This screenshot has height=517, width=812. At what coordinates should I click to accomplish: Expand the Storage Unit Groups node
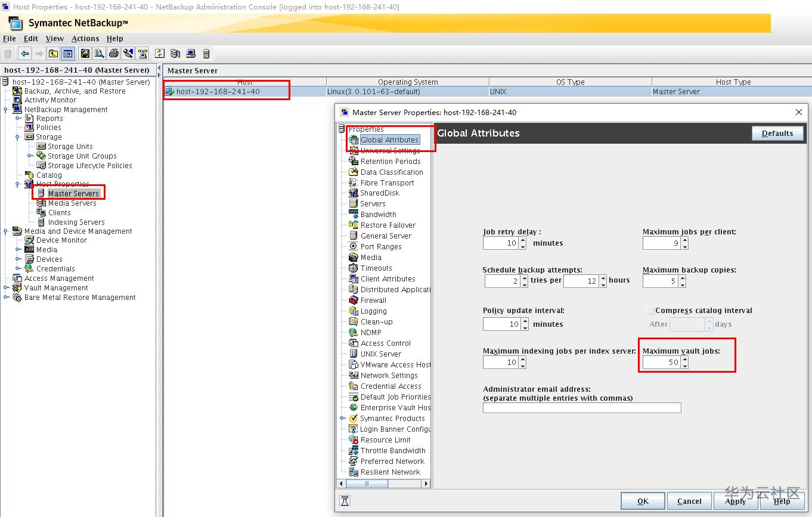(30, 156)
